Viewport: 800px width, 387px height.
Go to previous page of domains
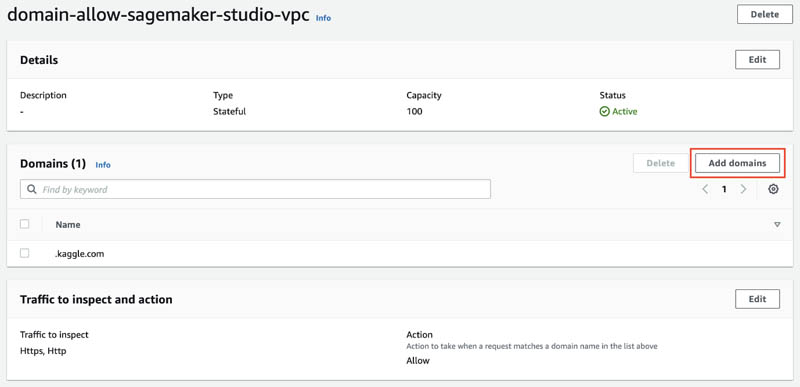705,189
